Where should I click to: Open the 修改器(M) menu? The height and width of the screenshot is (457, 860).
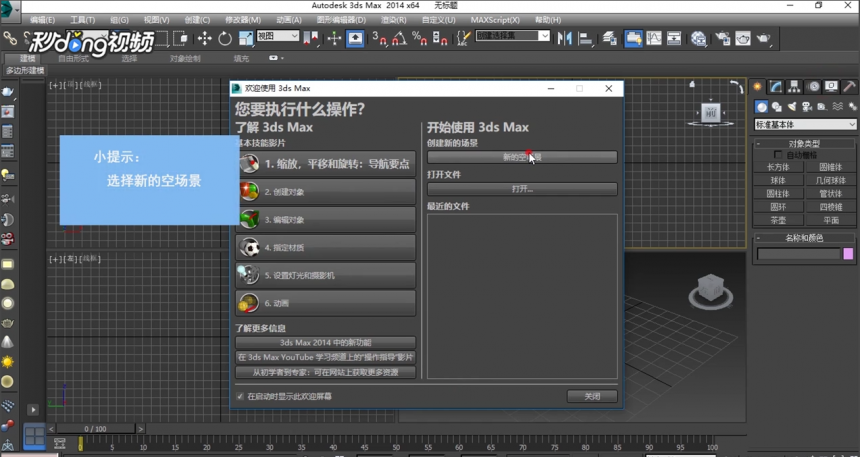pos(243,20)
